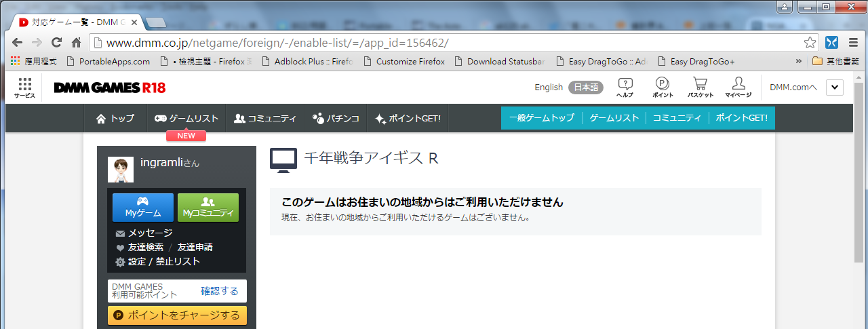Click the Myゲーム blue button
The height and width of the screenshot is (329, 868).
143,208
